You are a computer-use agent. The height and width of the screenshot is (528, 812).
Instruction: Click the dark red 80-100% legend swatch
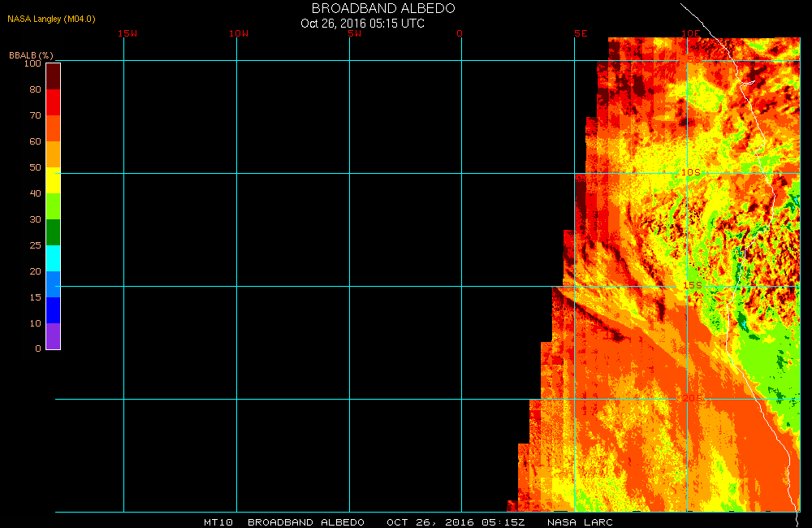click(x=53, y=76)
